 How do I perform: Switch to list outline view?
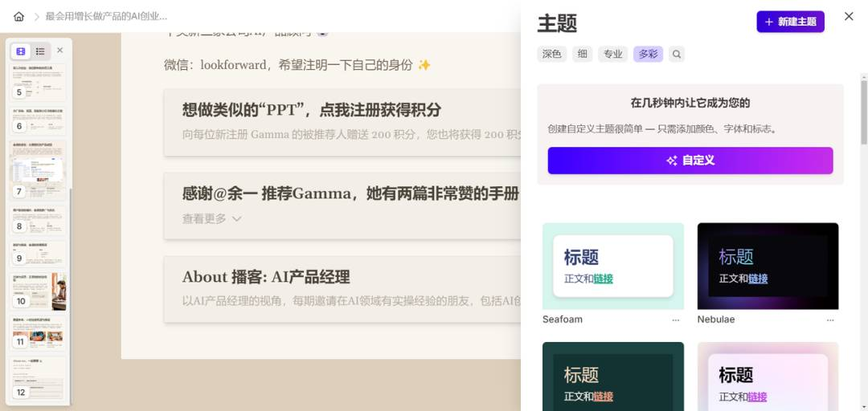(x=40, y=51)
